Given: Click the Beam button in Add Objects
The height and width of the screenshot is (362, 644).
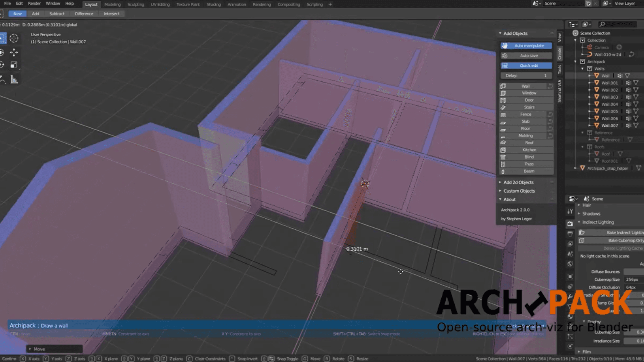Looking at the screenshot, I should coord(526,171).
